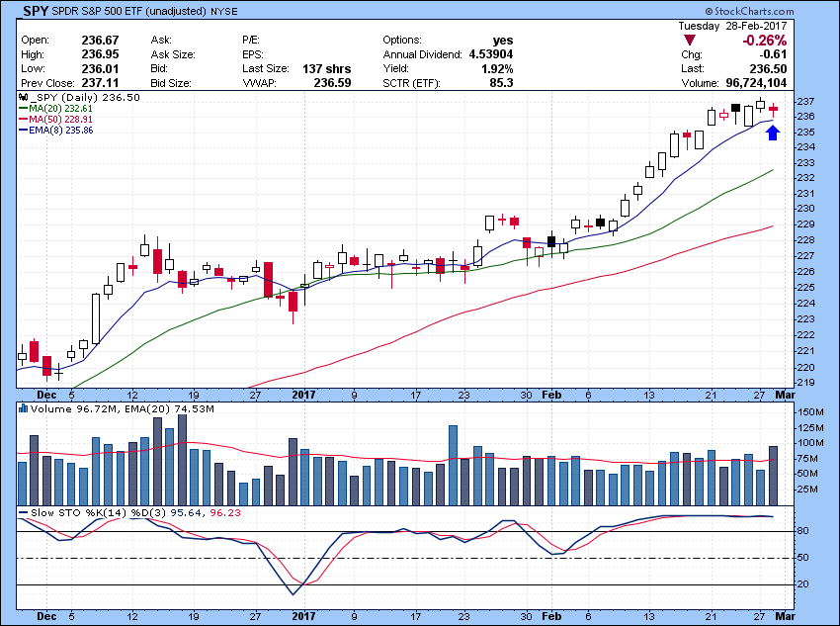Click the candlestick icon beside _SPY (Daily)
The image size is (840, 626).
point(23,97)
